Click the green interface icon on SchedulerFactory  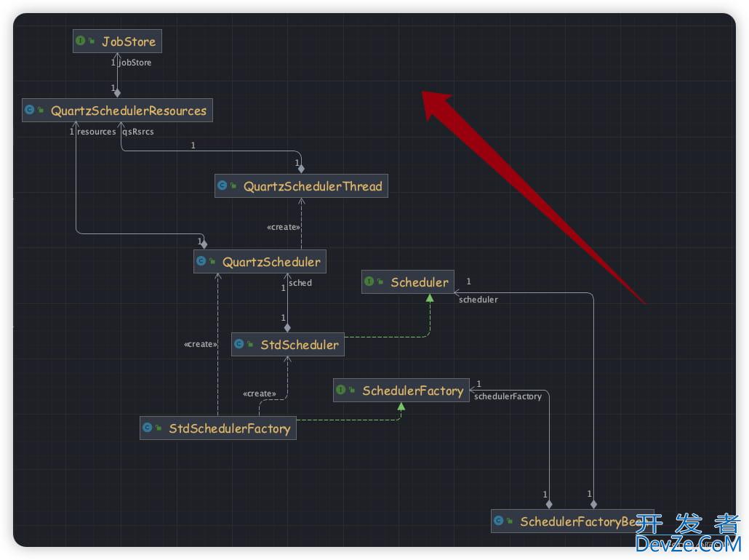(340, 389)
